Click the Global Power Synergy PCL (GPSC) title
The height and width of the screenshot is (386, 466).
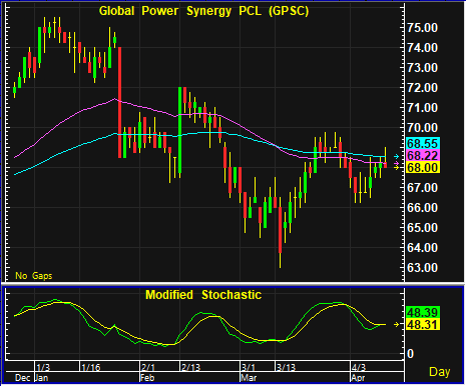[204, 11]
